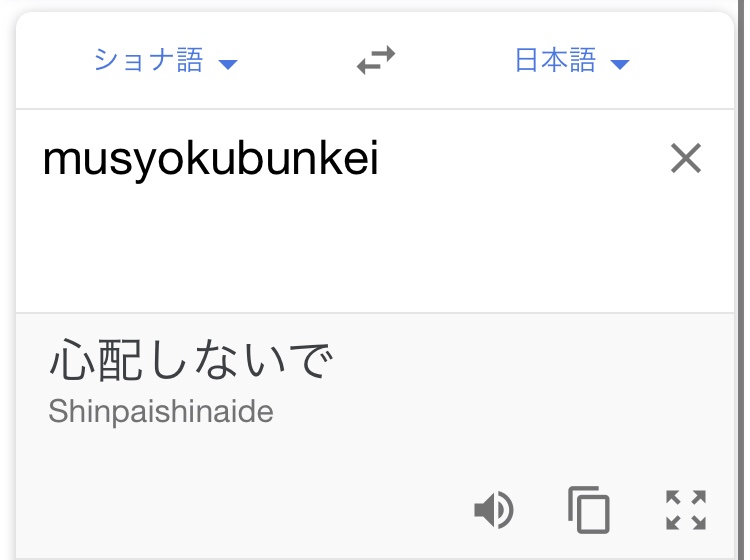Select the translated text 心配しないで

click(190, 360)
